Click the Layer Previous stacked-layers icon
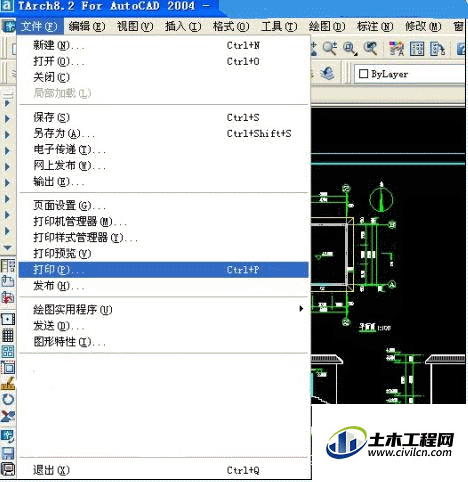This screenshot has height=482, width=468. click(x=327, y=73)
